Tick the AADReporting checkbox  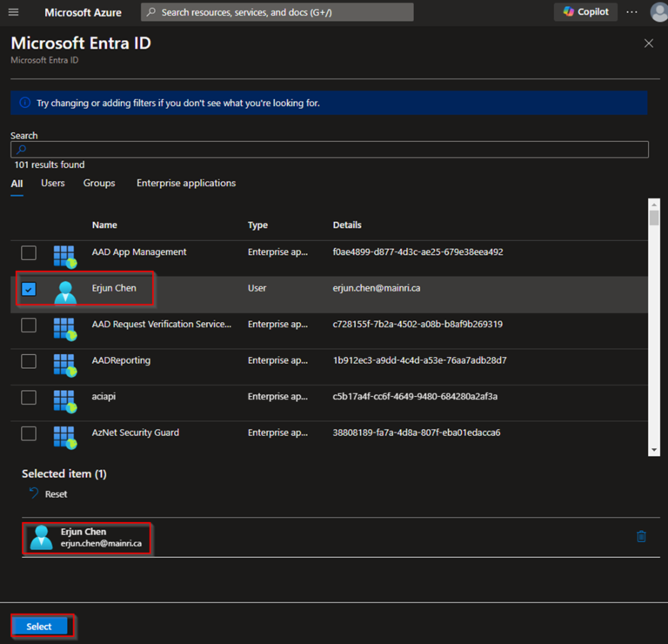29,361
